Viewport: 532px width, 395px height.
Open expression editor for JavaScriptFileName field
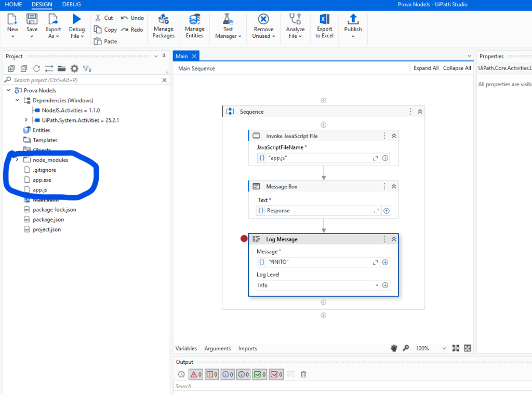point(375,158)
